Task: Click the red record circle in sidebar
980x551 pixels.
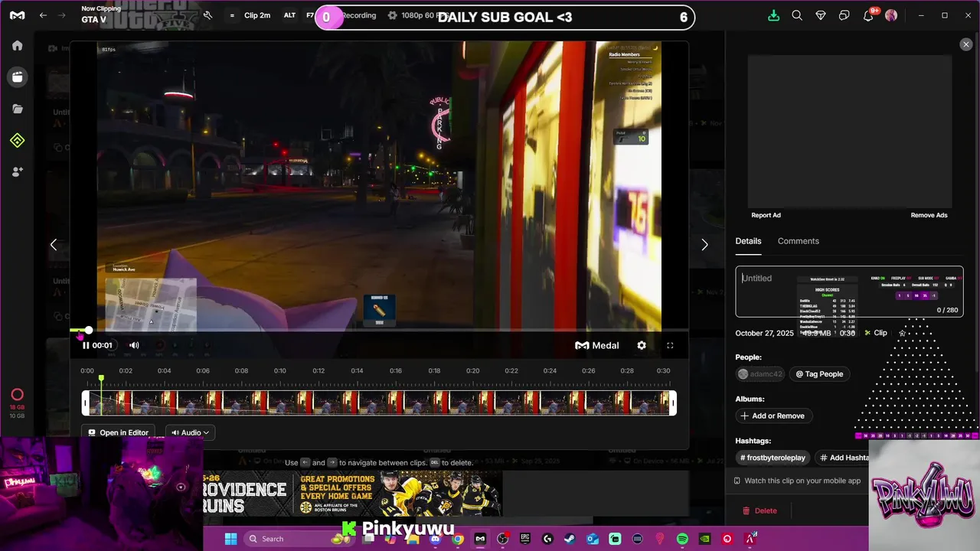Action: (17, 395)
